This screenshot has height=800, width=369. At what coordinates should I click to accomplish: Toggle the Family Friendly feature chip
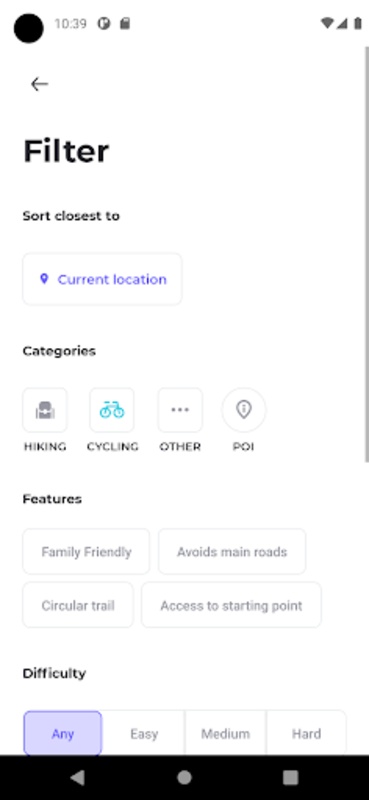pyautogui.click(x=86, y=552)
